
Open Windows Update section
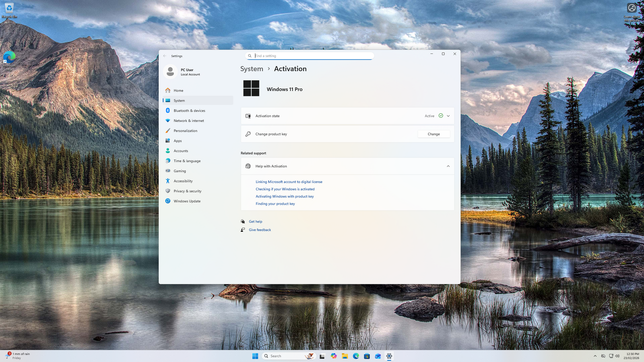click(187, 201)
